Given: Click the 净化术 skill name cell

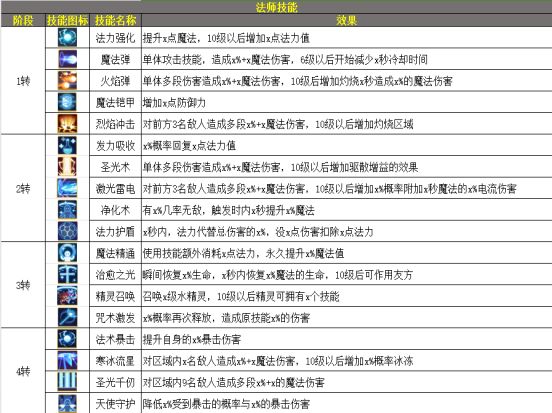Looking at the screenshot, I should click(115, 210).
